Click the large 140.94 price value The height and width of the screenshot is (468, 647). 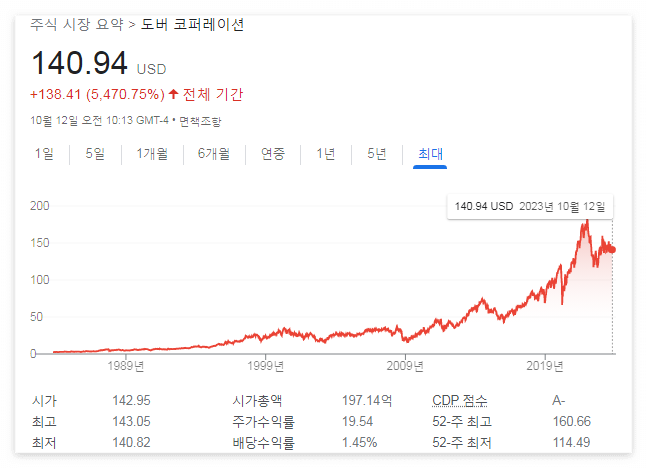tap(79, 63)
